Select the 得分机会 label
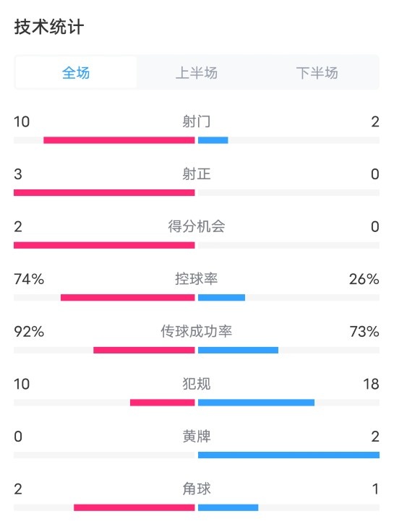394x532 pixels. tap(197, 226)
